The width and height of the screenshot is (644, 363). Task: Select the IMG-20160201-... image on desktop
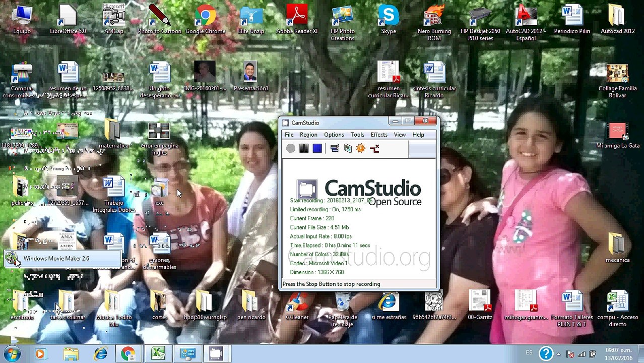(x=206, y=77)
